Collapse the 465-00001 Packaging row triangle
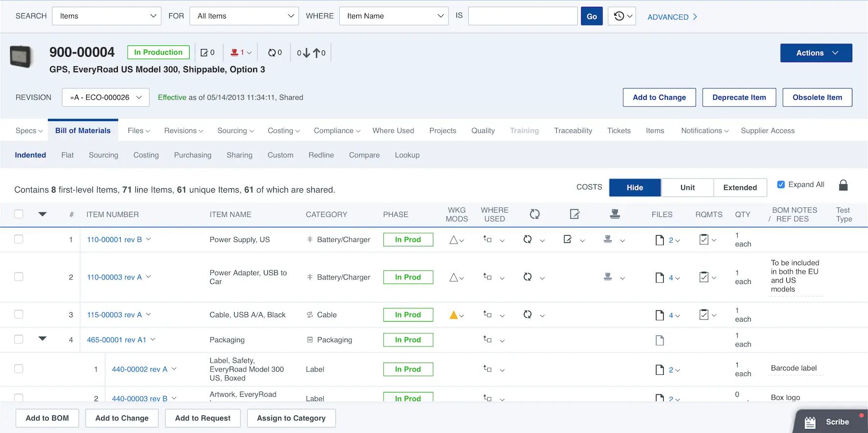Image resolution: width=868 pixels, height=433 pixels. pyautogui.click(x=43, y=338)
